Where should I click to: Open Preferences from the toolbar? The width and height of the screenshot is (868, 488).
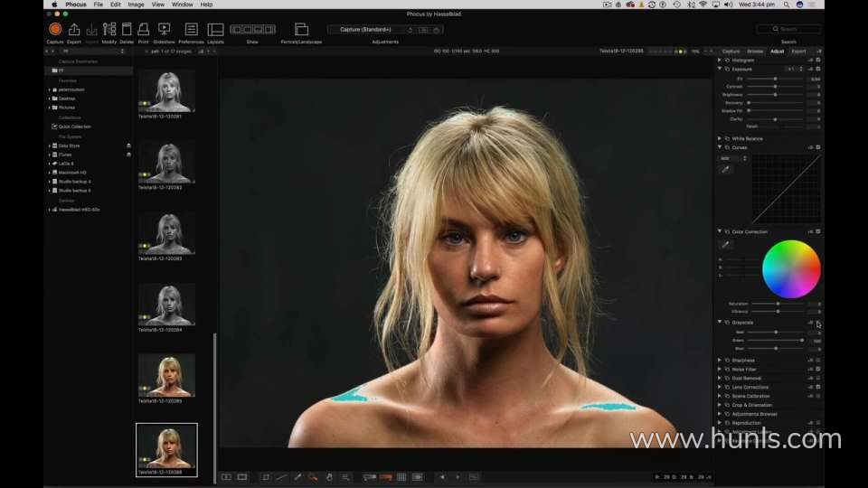tap(191, 30)
